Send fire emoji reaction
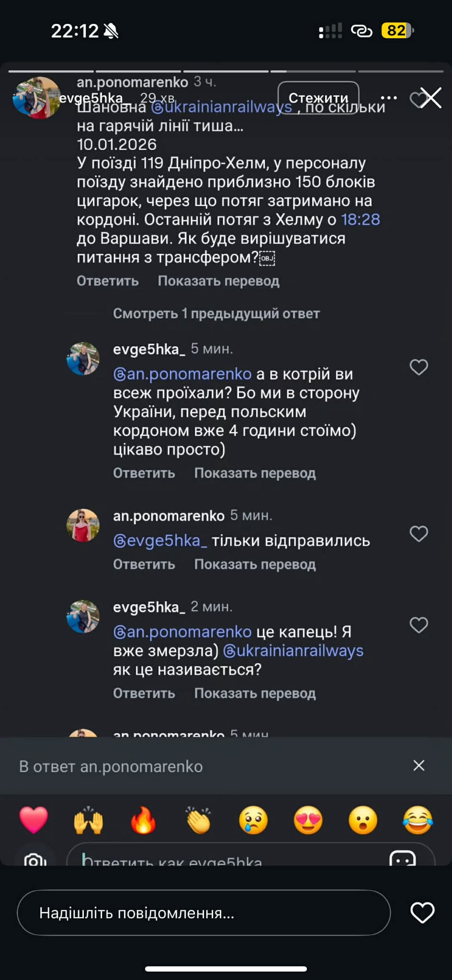452x980 pixels. (144, 820)
